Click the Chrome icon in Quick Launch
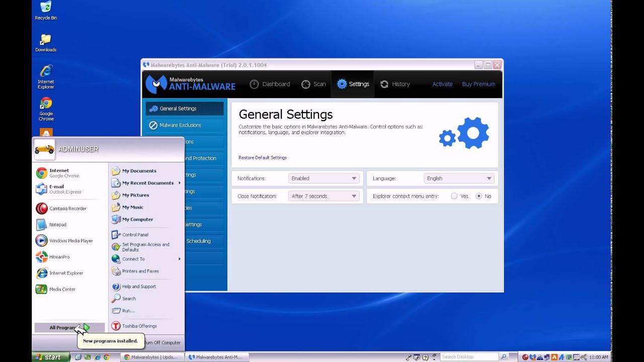The width and height of the screenshot is (644, 362). click(106, 357)
